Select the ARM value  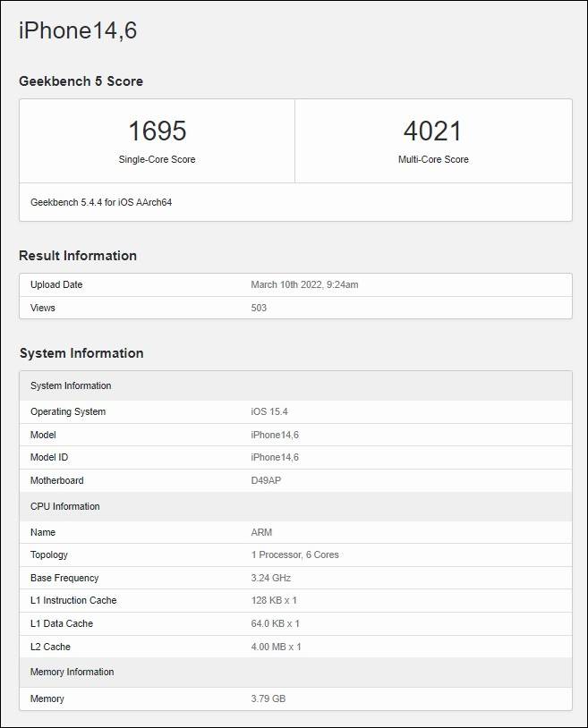[261, 532]
